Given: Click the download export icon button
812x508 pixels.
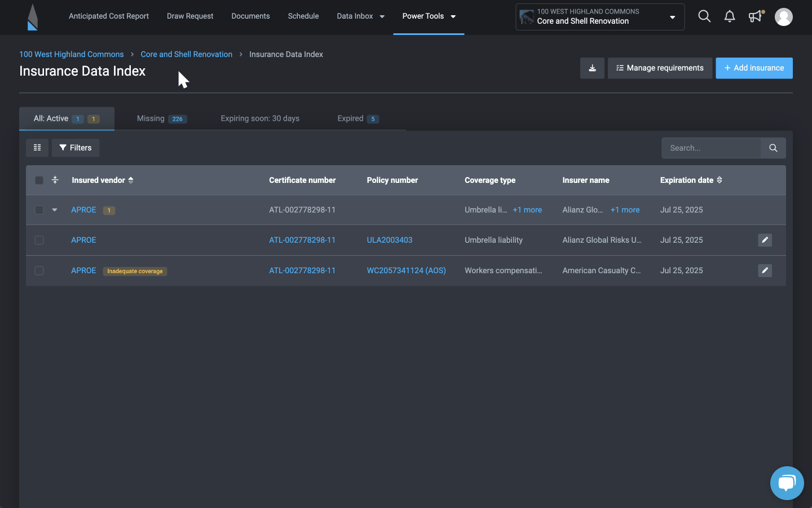Looking at the screenshot, I should click(x=592, y=68).
